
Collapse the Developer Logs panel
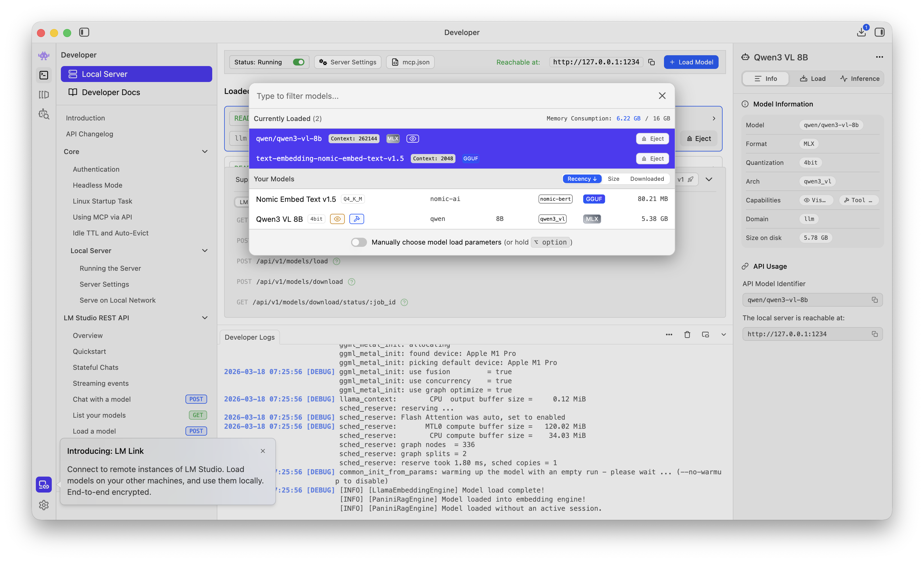pos(723,334)
